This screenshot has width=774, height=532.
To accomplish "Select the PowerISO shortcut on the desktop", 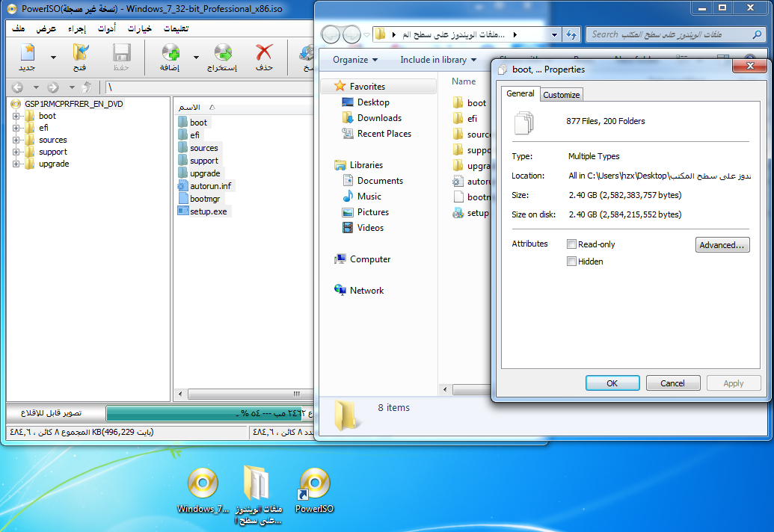I will 314,491.
